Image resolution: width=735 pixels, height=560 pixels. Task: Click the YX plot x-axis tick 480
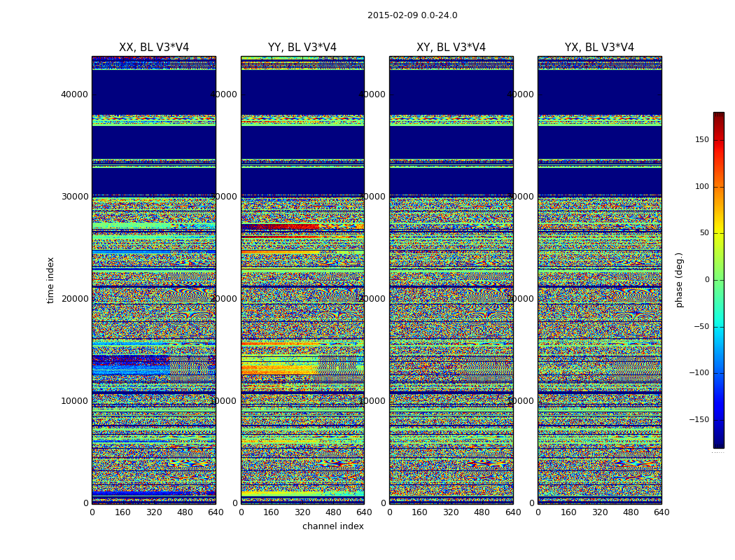[x=631, y=512]
